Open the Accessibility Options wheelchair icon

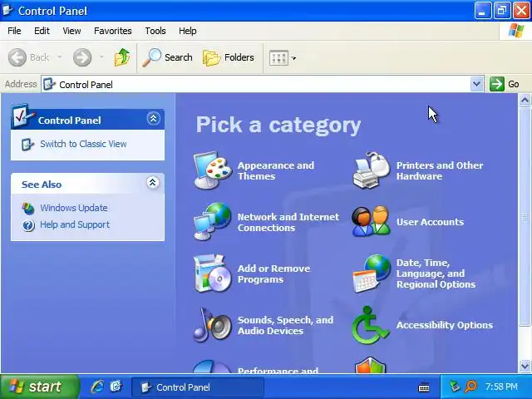[370, 325]
